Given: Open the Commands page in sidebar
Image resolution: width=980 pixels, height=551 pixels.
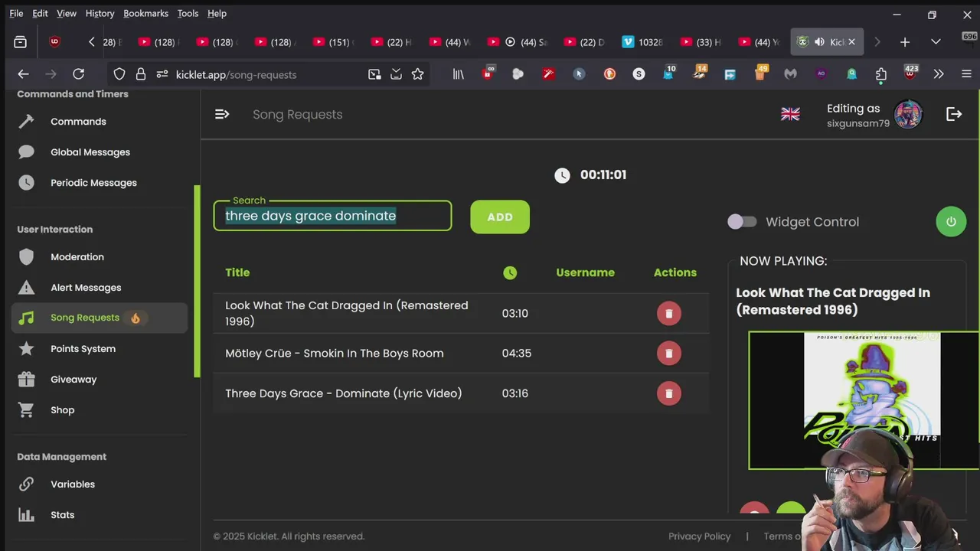Looking at the screenshot, I should [x=78, y=122].
